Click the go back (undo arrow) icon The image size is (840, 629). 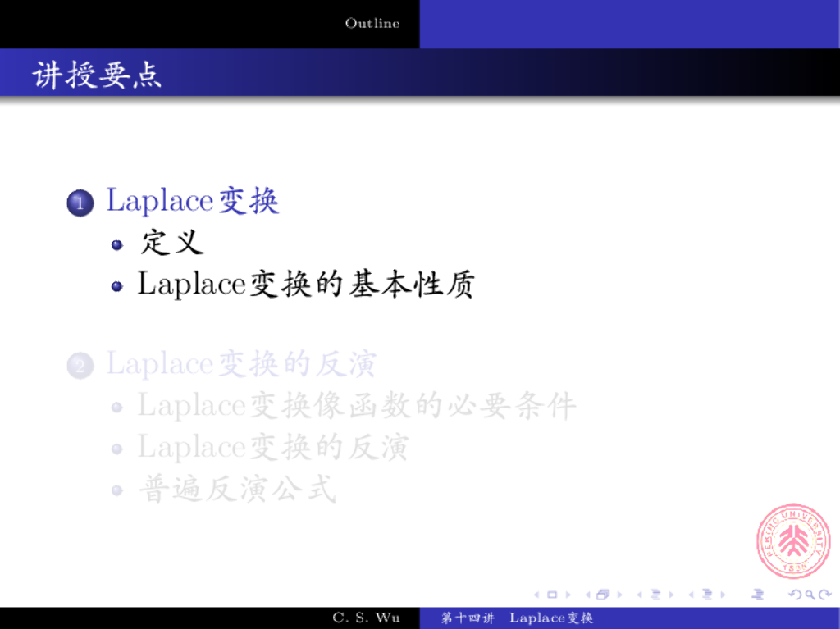(793, 595)
